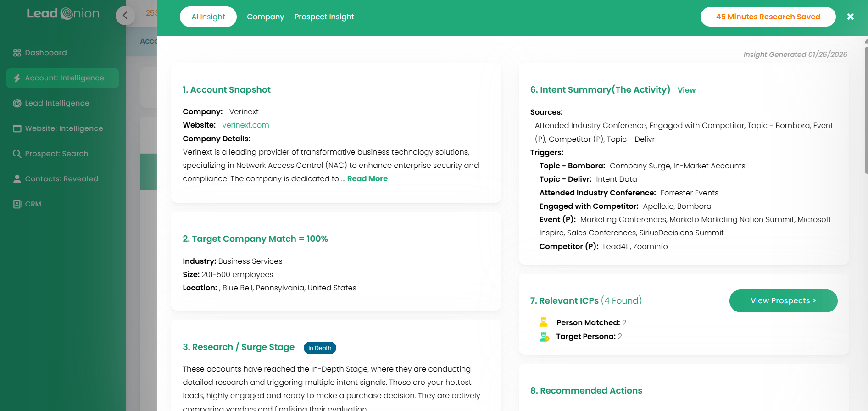The width and height of the screenshot is (868, 411).
Task: Click View next to Intent Summary
Action: tap(686, 90)
